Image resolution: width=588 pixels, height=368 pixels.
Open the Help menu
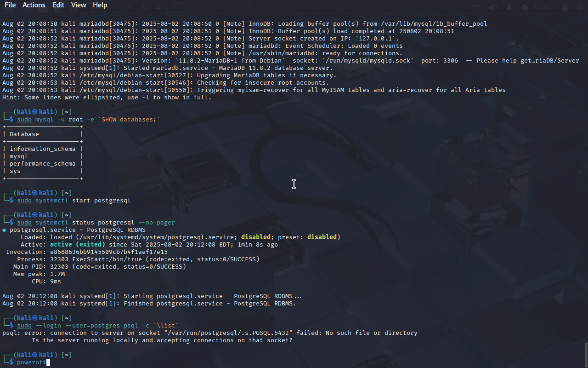pyautogui.click(x=100, y=5)
